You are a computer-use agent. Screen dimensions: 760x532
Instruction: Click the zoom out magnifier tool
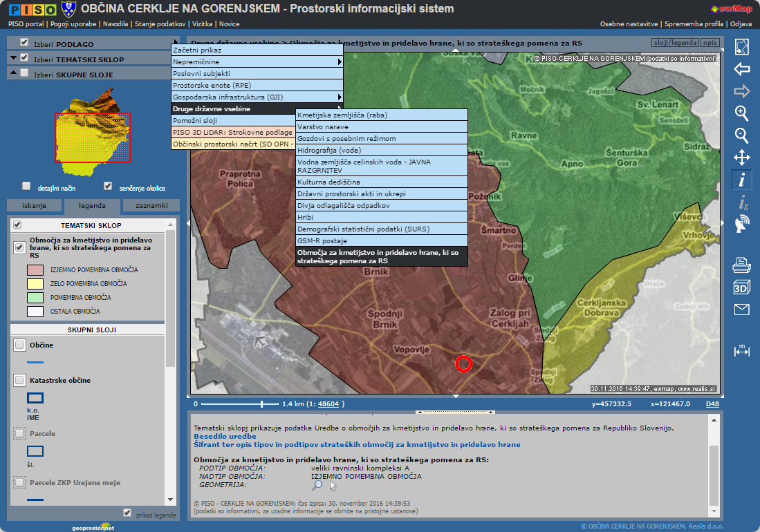(741, 135)
